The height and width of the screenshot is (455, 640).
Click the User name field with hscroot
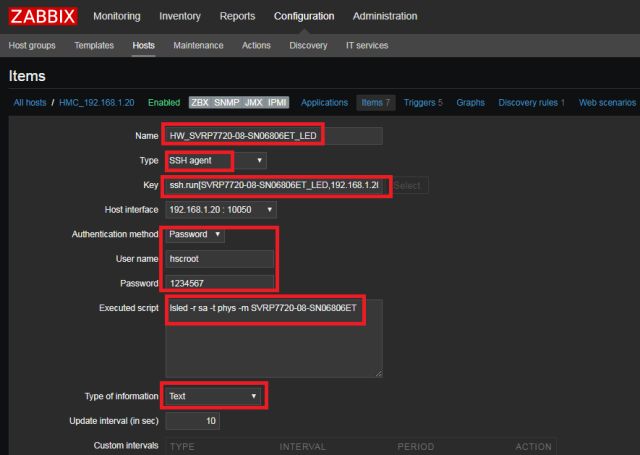(220, 259)
